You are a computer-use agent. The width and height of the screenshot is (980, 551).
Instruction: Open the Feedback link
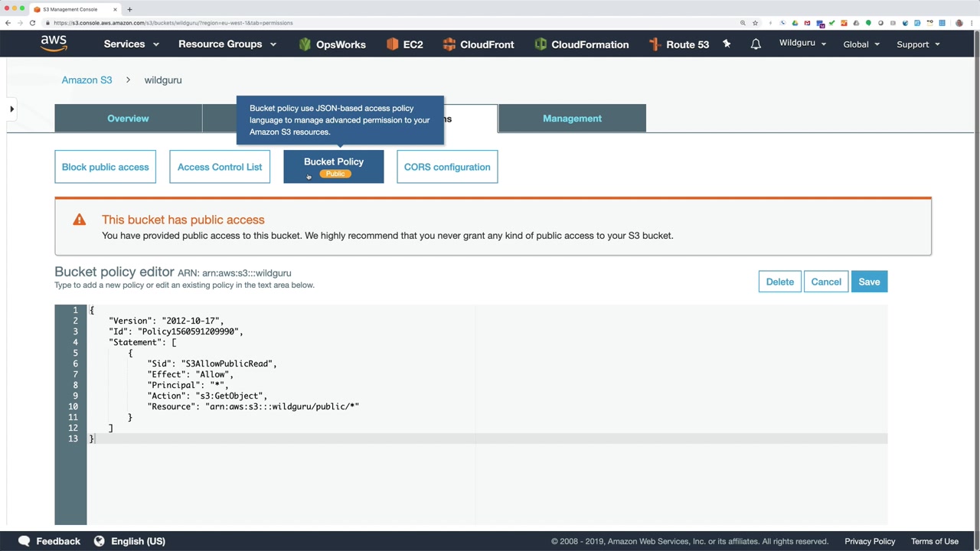pyautogui.click(x=58, y=541)
